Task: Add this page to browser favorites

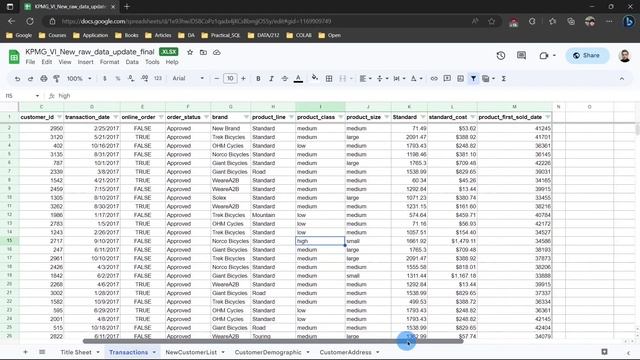Action: point(491,21)
